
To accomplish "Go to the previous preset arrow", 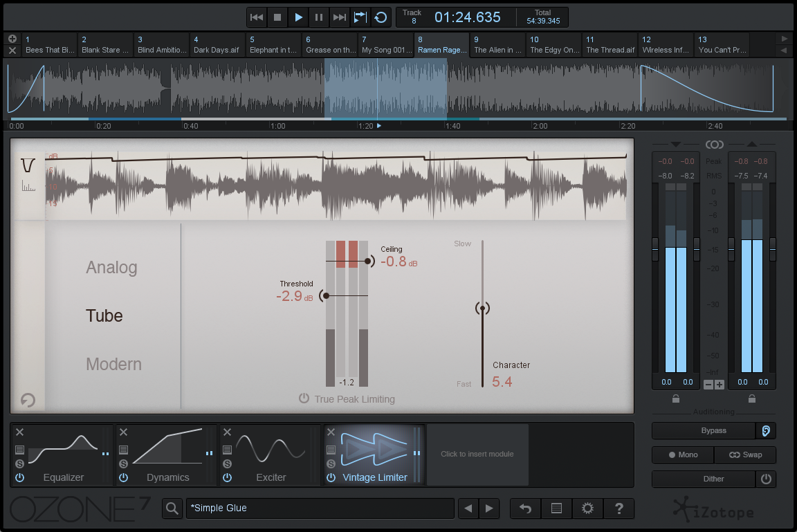I will pos(468,508).
